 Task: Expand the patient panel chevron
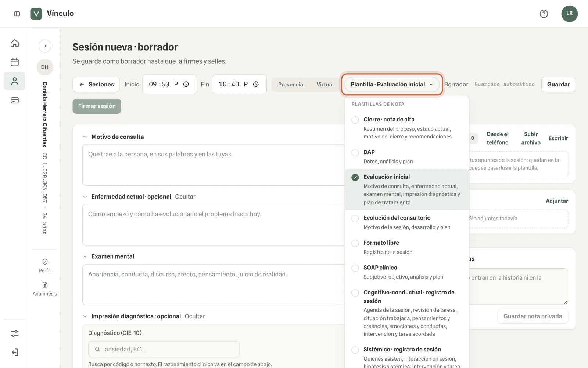(x=45, y=46)
